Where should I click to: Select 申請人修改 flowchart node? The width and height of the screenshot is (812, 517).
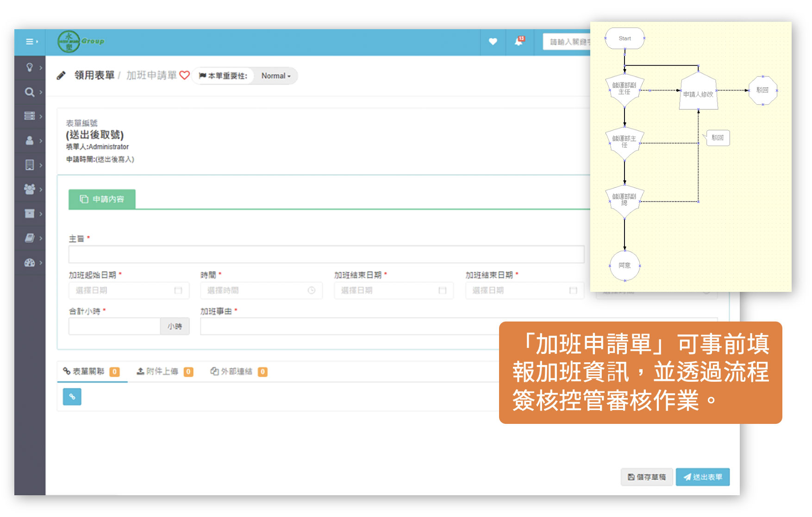click(x=698, y=93)
